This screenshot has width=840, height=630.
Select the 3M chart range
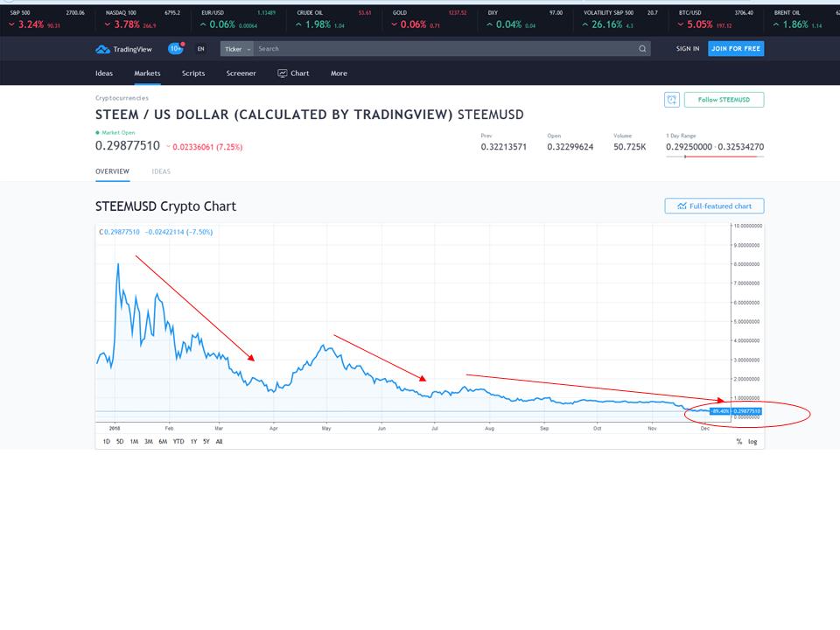pyautogui.click(x=149, y=441)
